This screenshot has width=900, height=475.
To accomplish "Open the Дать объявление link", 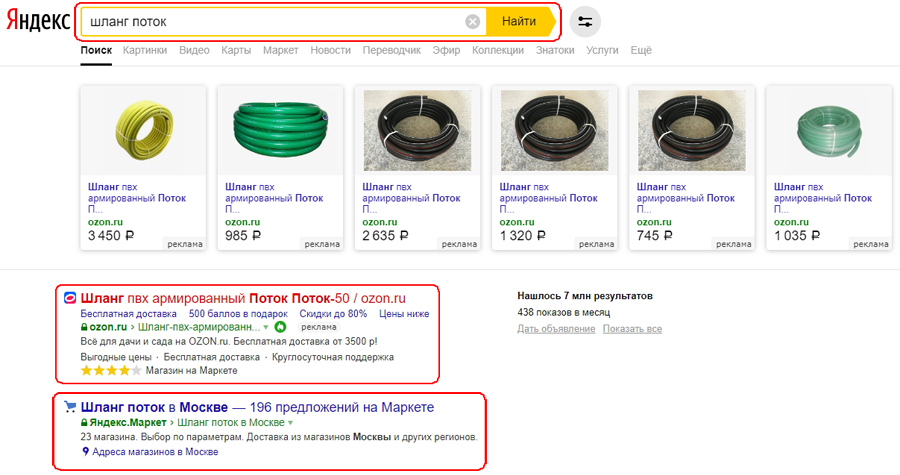I will point(556,329).
